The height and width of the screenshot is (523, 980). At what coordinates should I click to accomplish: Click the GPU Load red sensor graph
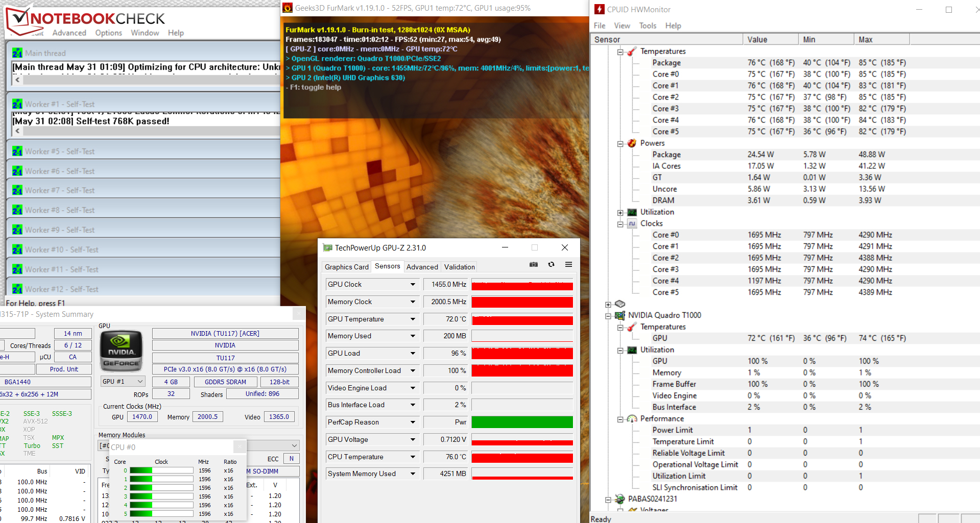[x=522, y=353]
